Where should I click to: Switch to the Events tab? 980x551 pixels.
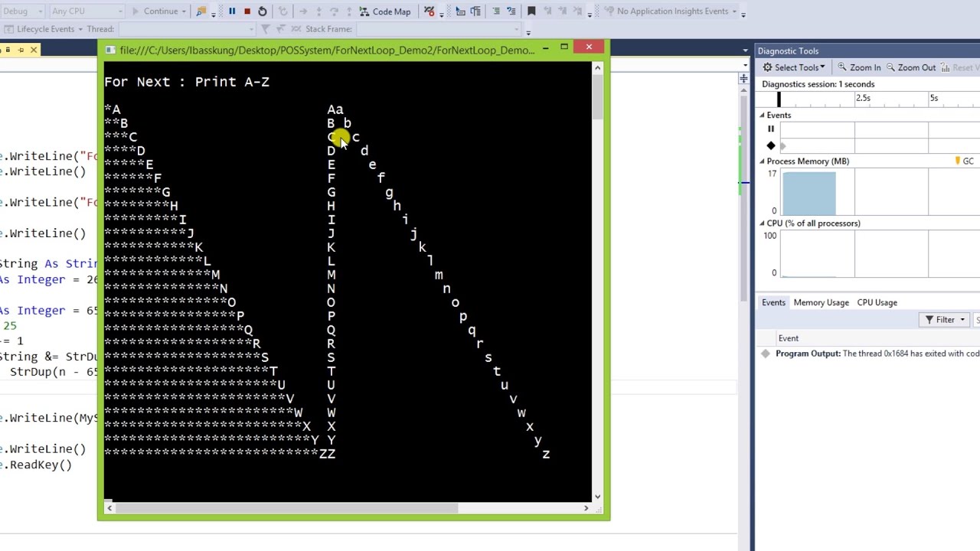[773, 302]
